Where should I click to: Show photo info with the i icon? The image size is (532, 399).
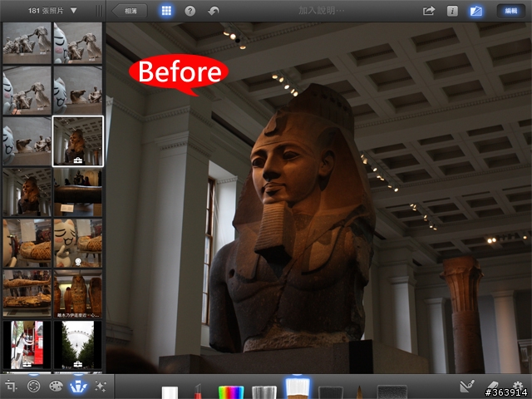point(452,11)
